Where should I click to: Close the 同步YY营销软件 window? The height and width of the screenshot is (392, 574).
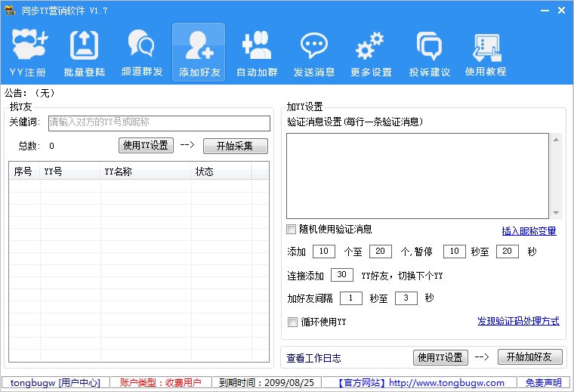(x=562, y=11)
